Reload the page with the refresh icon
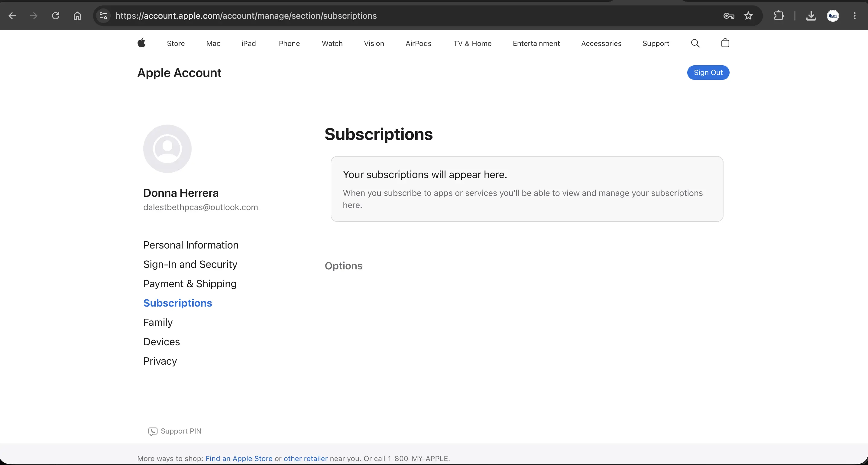The width and height of the screenshot is (868, 465). pyautogui.click(x=56, y=16)
